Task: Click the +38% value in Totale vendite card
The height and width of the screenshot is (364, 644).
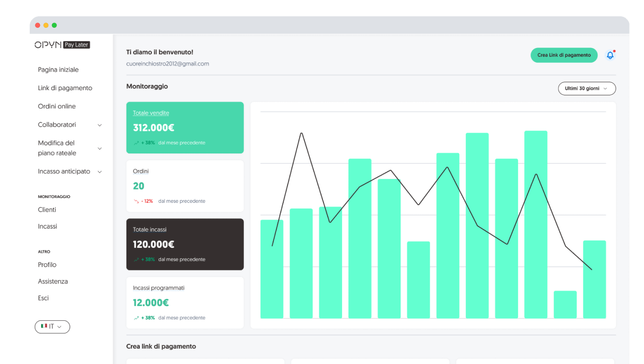Action: 148,143
